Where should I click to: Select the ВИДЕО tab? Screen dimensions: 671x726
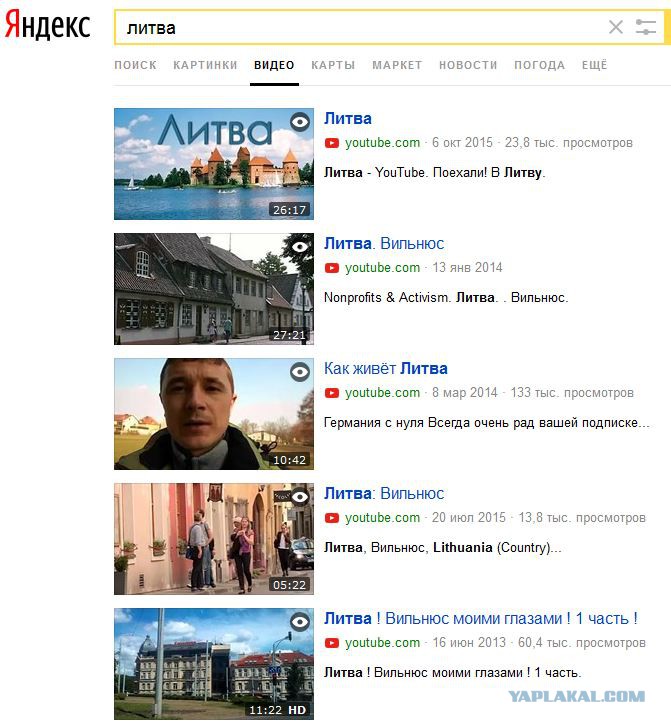274,65
